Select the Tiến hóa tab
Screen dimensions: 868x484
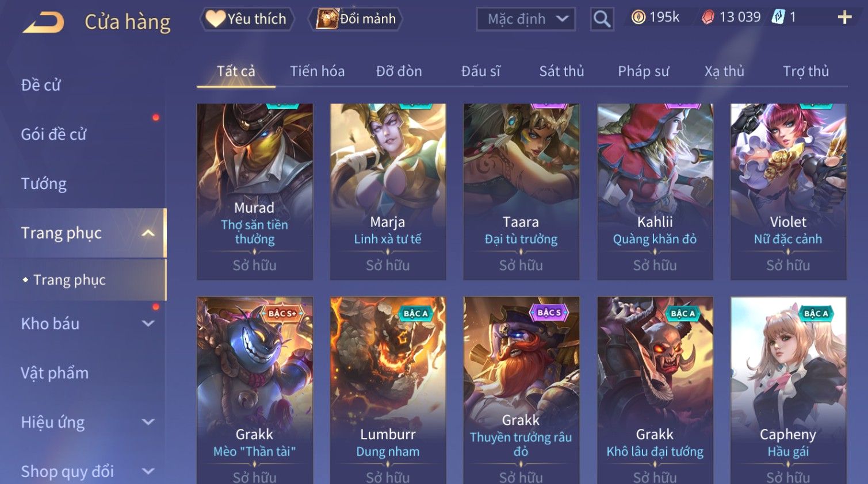(x=318, y=71)
